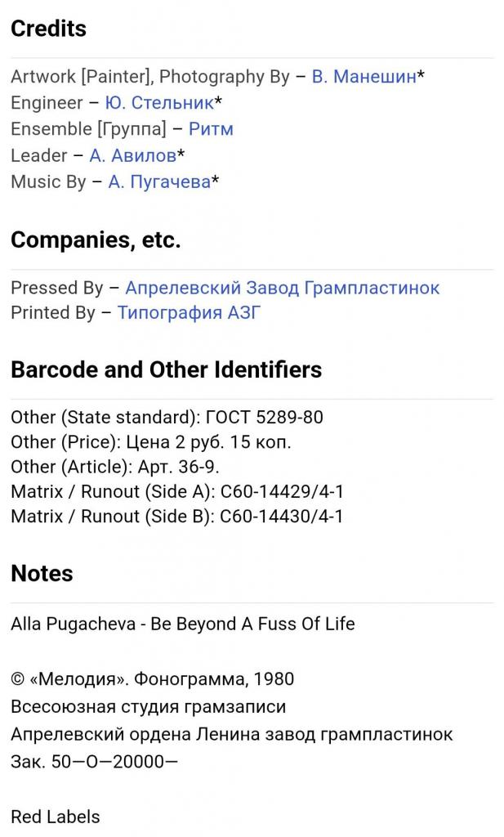Image resolution: width=504 pixels, height=837 pixels.
Task: Click the «Мелодия». Фонограмма, 1980 copyright line
Action: pyautogui.click(x=152, y=679)
